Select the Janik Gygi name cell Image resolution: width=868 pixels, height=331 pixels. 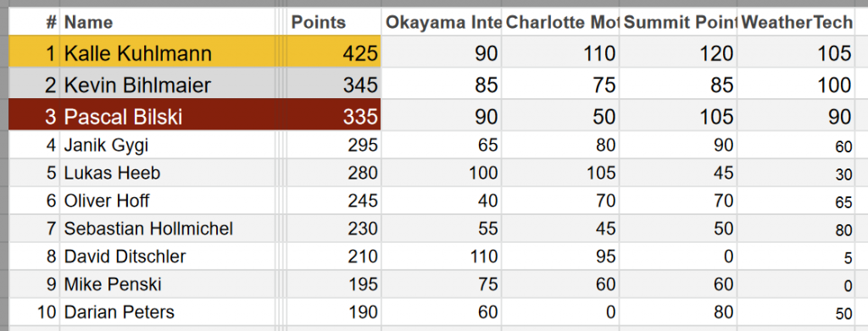[x=167, y=145]
